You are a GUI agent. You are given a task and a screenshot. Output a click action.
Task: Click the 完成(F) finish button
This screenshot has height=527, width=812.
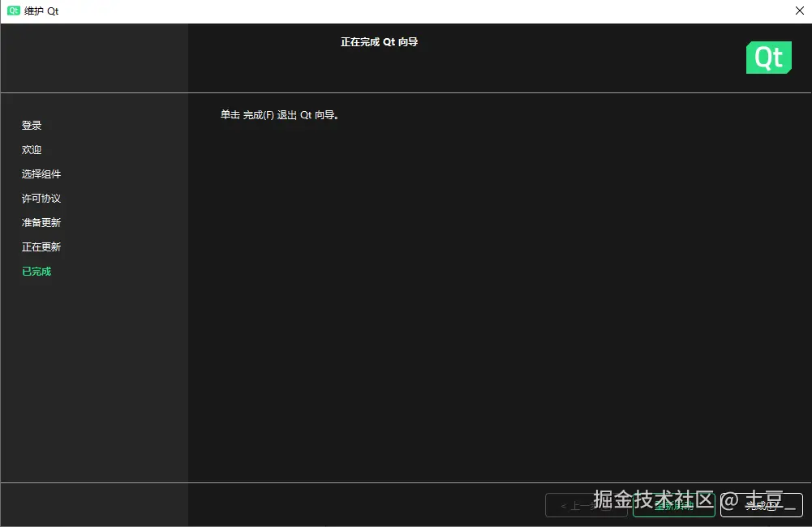(761, 505)
